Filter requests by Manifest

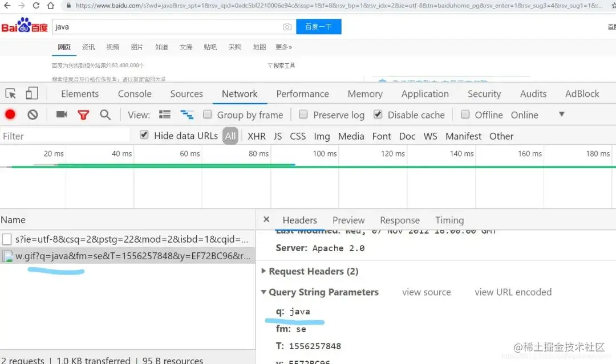coord(463,136)
